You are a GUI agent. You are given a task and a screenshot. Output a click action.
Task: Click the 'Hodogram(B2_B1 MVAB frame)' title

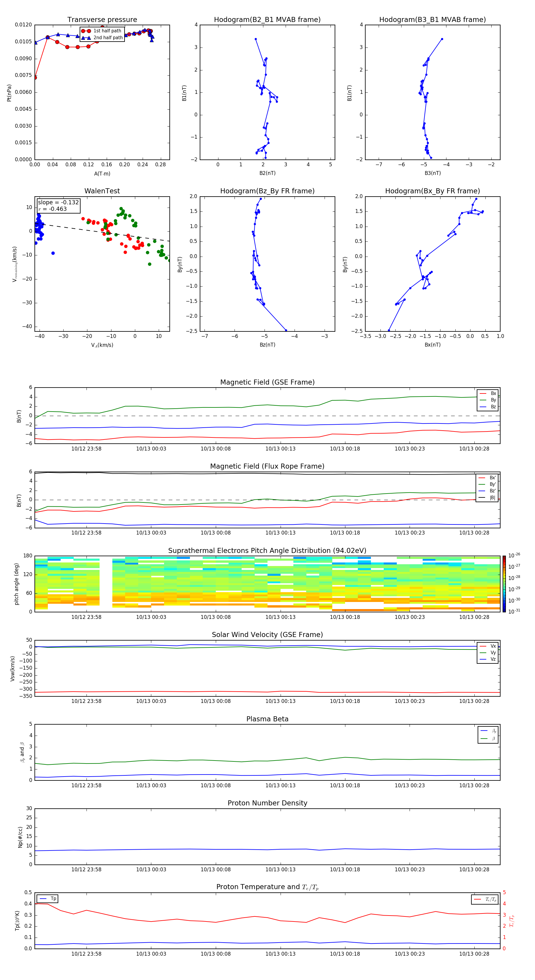click(x=267, y=20)
